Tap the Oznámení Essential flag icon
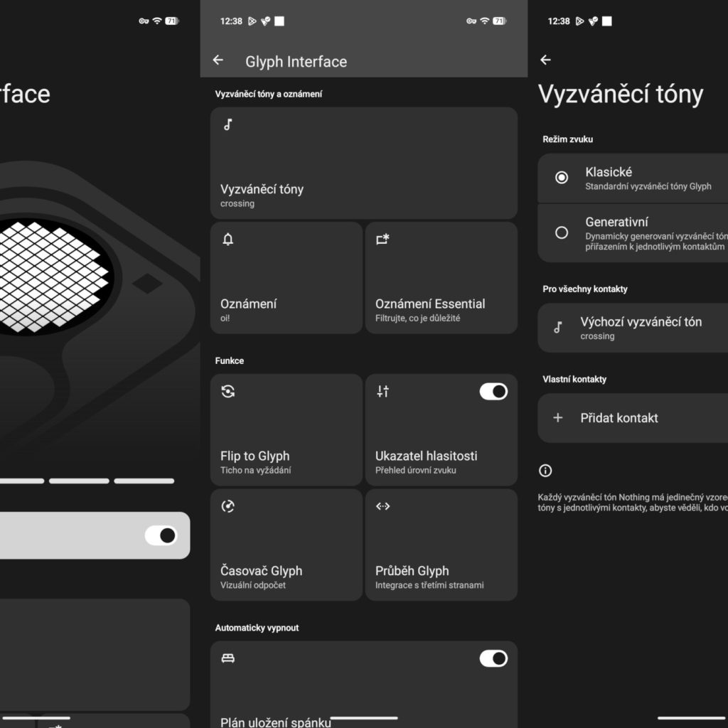 pyautogui.click(x=383, y=240)
